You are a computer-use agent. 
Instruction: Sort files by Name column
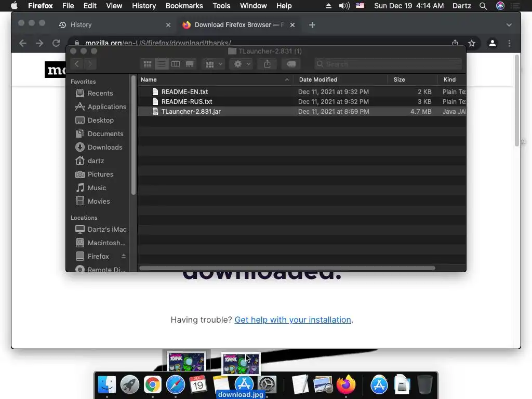(216, 79)
